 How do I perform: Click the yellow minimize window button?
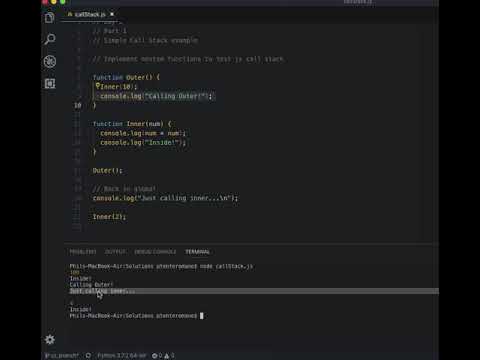point(54,2)
